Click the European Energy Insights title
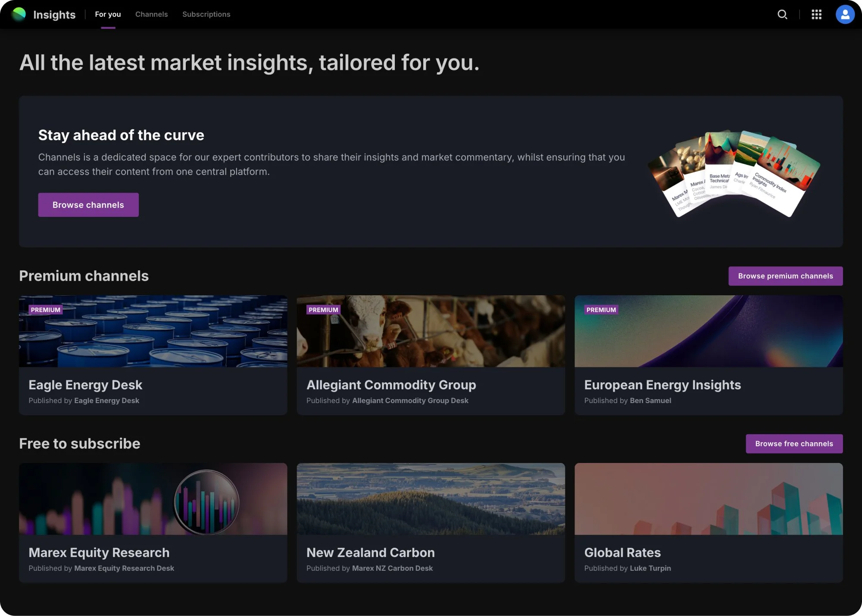 pyautogui.click(x=662, y=385)
